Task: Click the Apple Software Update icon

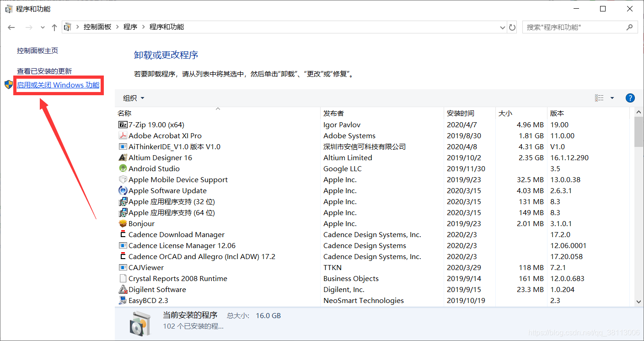Action: point(123,190)
